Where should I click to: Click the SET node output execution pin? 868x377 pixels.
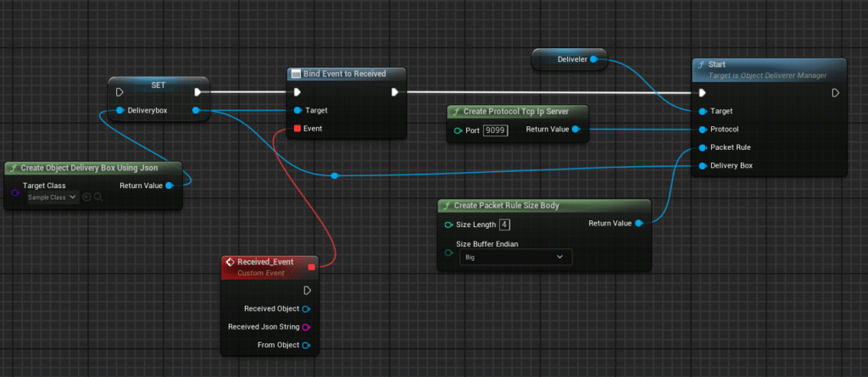click(198, 91)
